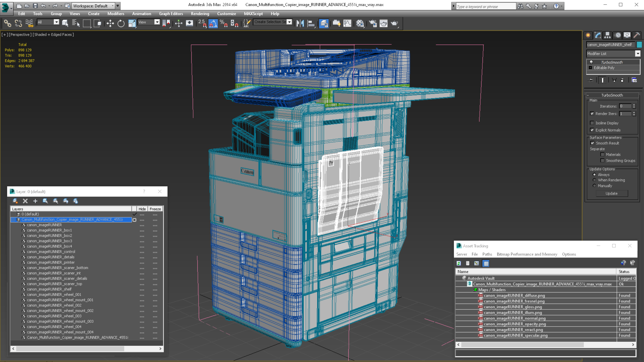Screen dimensions: 644x362
Task: Switch Asset Tracking to table view
Action: pyautogui.click(x=486, y=263)
